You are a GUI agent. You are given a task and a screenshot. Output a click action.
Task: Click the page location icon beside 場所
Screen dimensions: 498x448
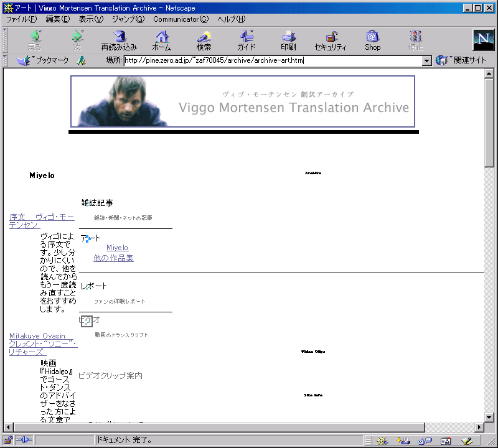pyautogui.click(x=82, y=60)
